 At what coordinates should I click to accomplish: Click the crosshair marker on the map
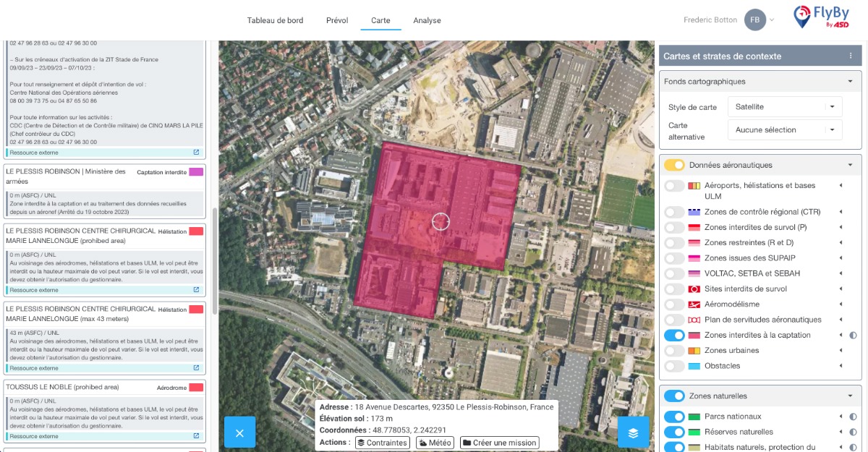(x=441, y=222)
